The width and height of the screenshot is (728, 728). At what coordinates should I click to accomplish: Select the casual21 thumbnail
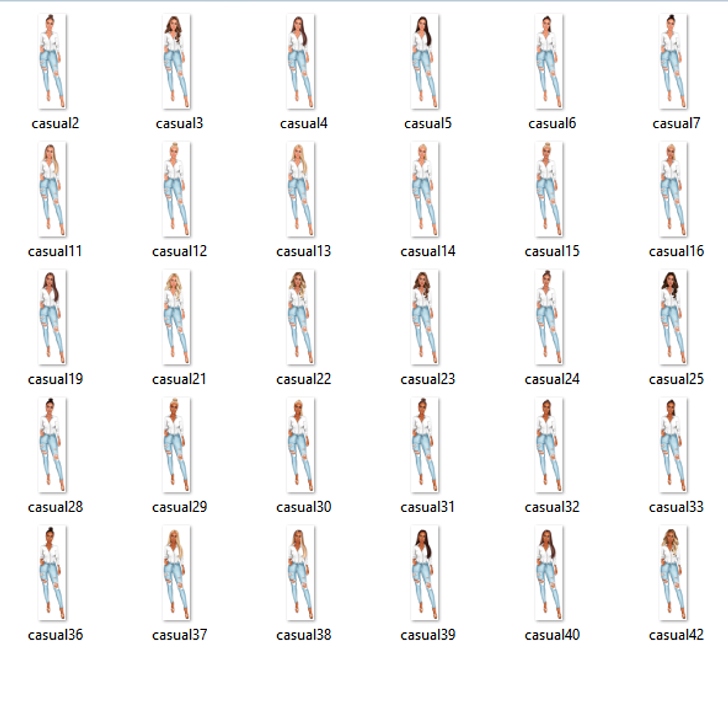177,316
